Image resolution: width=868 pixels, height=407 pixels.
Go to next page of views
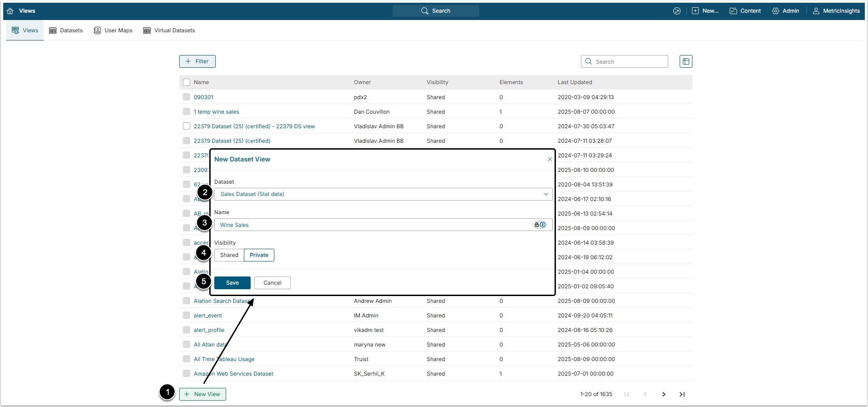tap(664, 394)
